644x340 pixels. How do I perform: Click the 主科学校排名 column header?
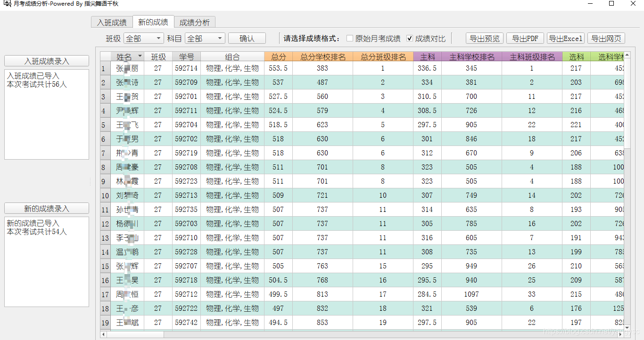(x=472, y=57)
